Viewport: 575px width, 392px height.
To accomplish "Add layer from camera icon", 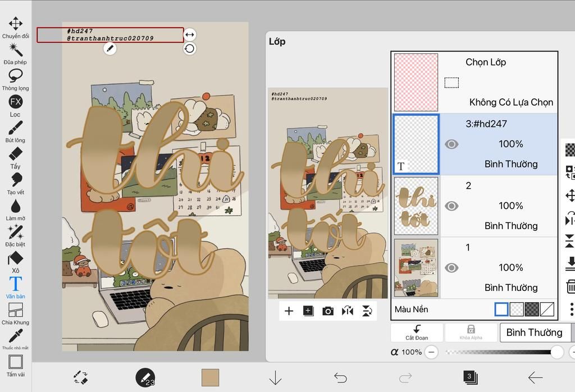I will tap(328, 311).
